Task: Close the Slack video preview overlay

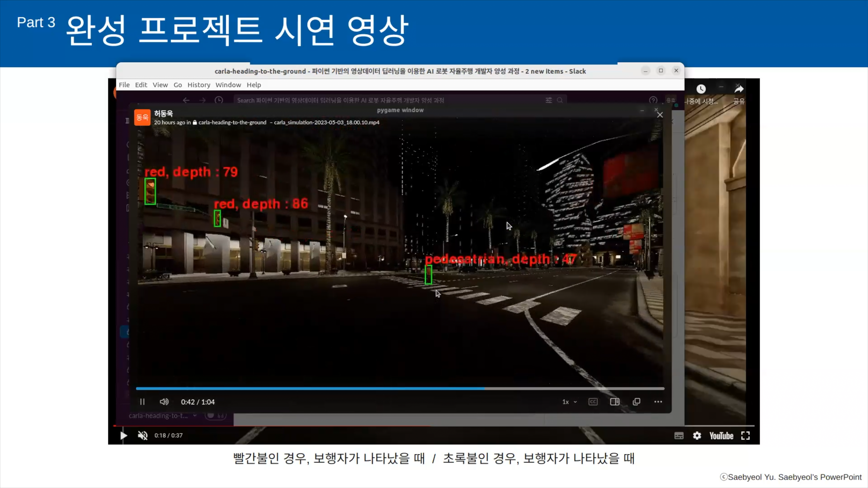Action: (660, 115)
